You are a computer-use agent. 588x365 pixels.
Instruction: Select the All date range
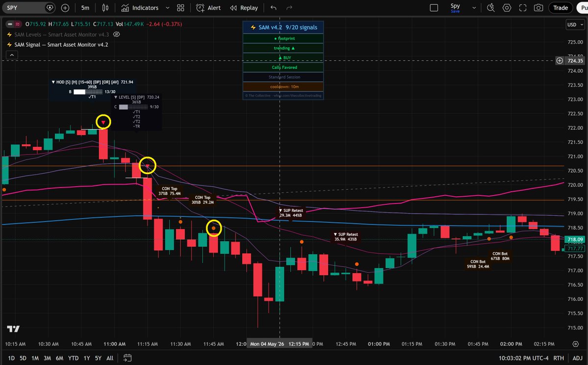click(x=110, y=358)
